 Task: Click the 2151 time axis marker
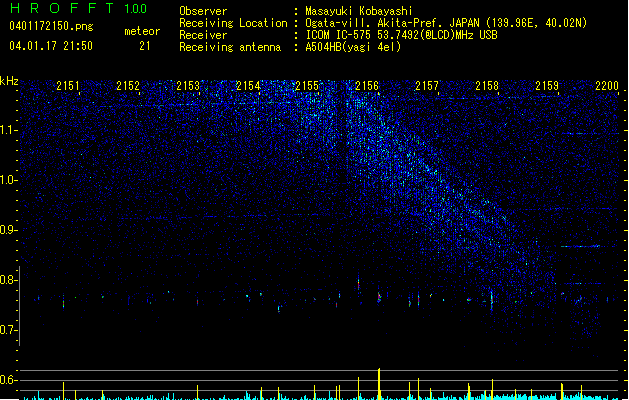click(x=68, y=85)
